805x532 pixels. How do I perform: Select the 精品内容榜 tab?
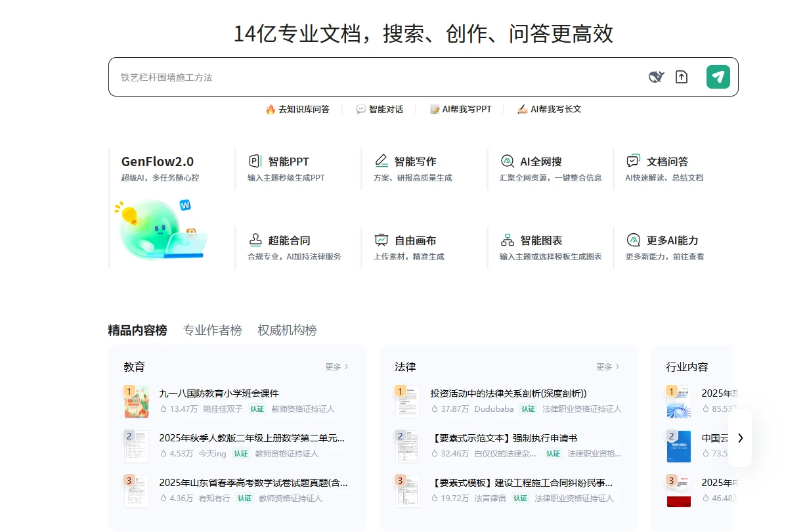click(137, 330)
